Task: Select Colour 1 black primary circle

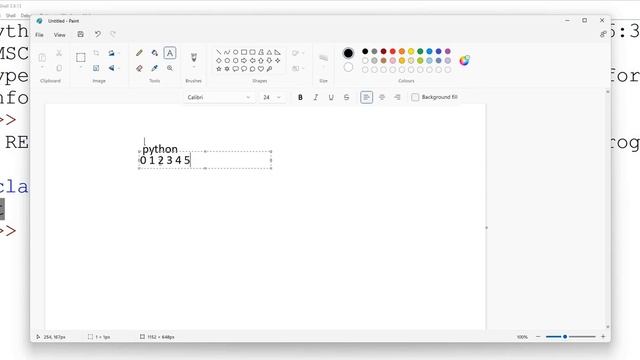Action: [x=348, y=53]
